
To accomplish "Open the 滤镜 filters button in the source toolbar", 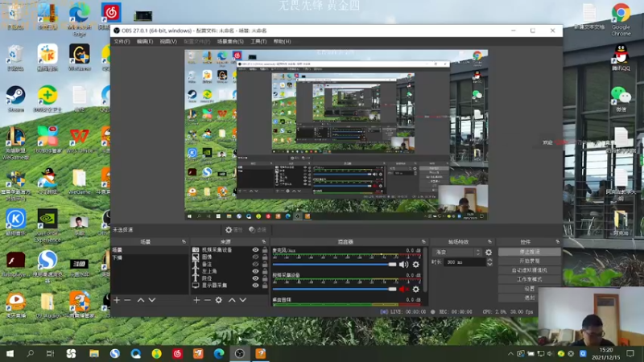I will (x=258, y=230).
